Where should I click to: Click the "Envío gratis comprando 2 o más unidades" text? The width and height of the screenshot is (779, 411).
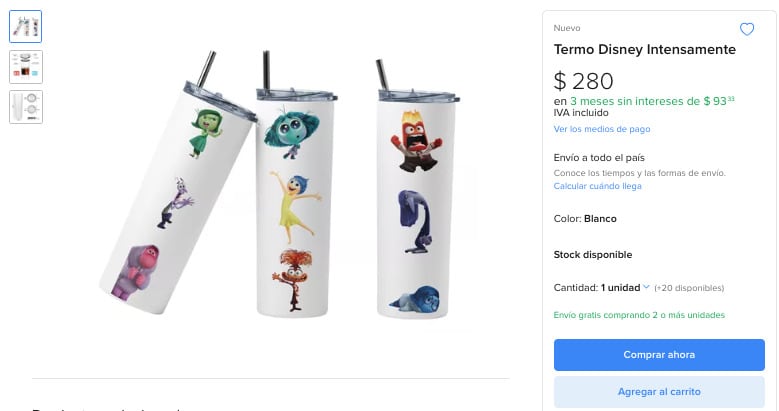coord(640,315)
